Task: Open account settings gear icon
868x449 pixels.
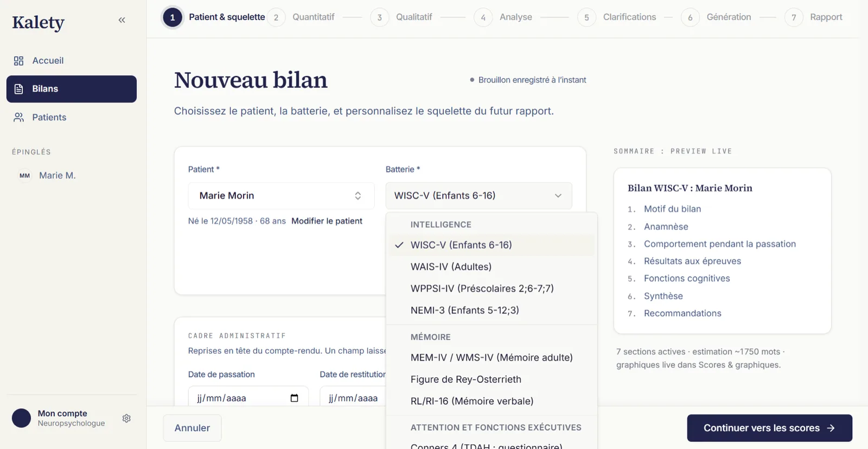Action: pyautogui.click(x=126, y=419)
